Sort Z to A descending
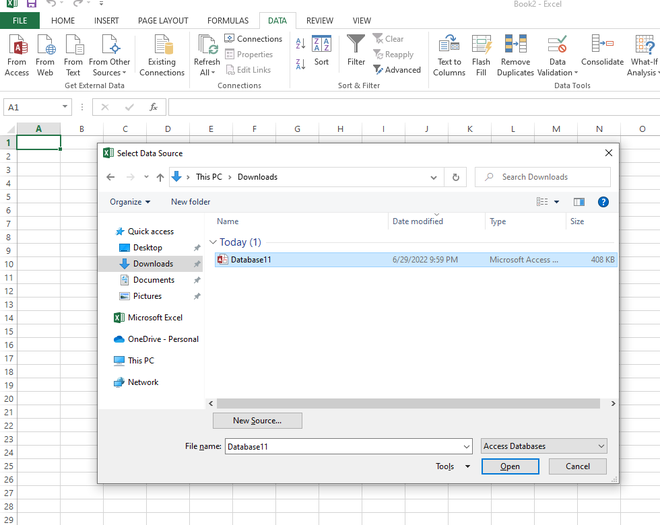The height and width of the screenshot is (525, 660). [301, 64]
